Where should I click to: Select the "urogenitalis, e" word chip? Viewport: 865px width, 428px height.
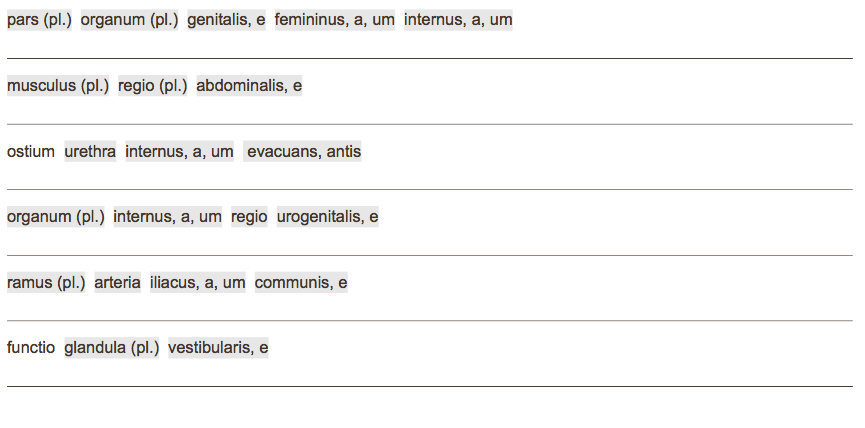(328, 216)
